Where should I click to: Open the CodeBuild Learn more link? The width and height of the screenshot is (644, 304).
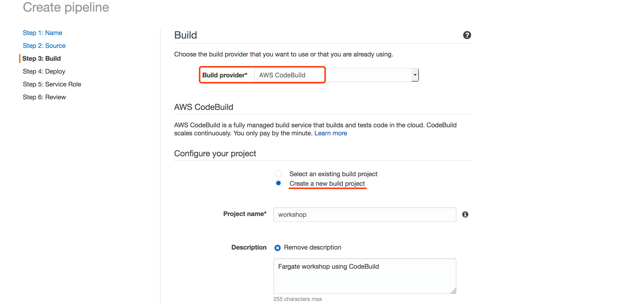331,133
